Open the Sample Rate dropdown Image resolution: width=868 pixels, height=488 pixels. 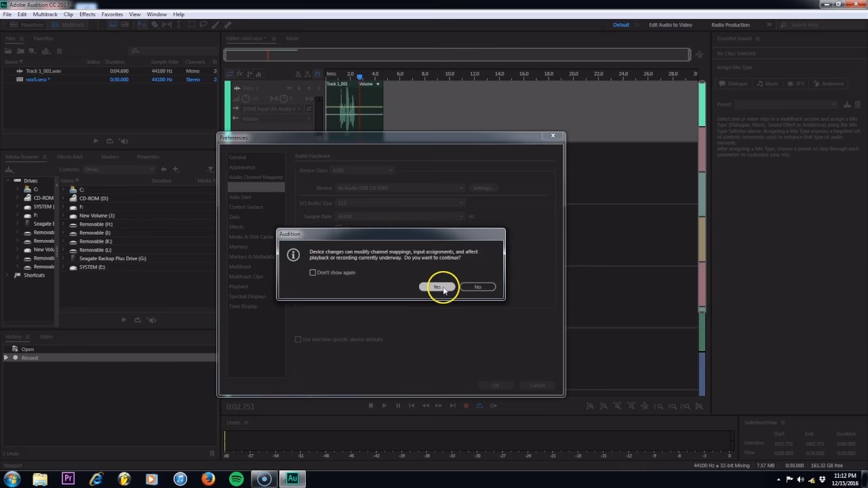tap(400, 216)
